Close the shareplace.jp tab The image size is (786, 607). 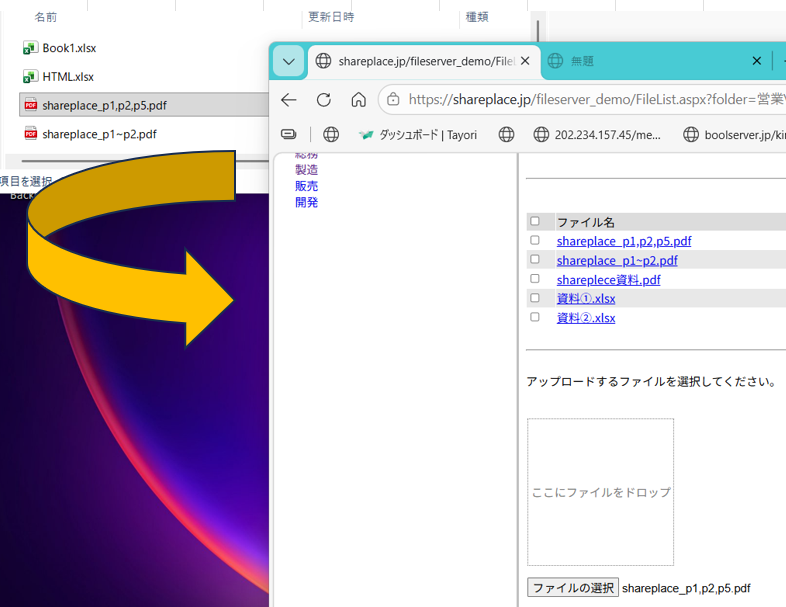pyautogui.click(x=525, y=61)
